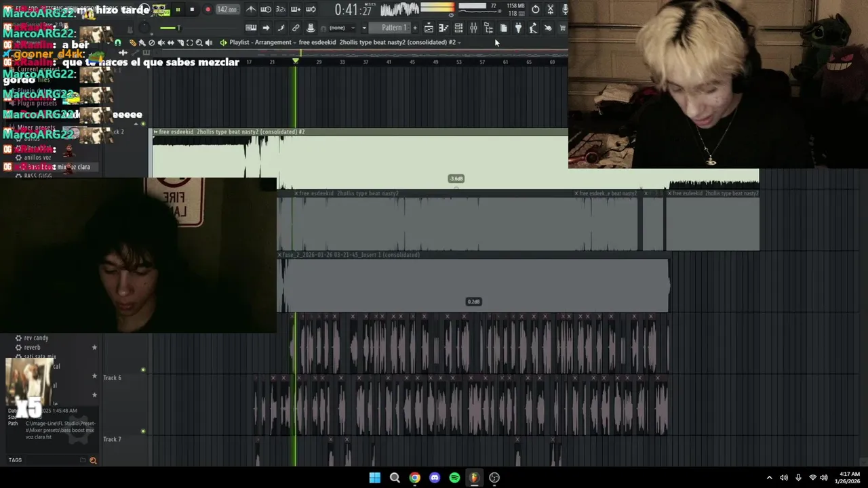Open the Mixer icon in toolbar
868x488 pixels.
click(473, 28)
